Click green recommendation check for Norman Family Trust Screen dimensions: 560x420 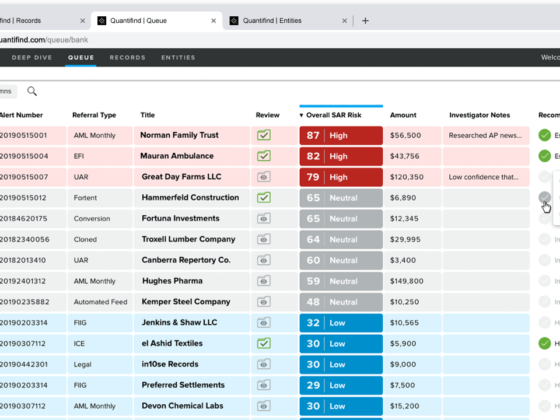click(545, 135)
